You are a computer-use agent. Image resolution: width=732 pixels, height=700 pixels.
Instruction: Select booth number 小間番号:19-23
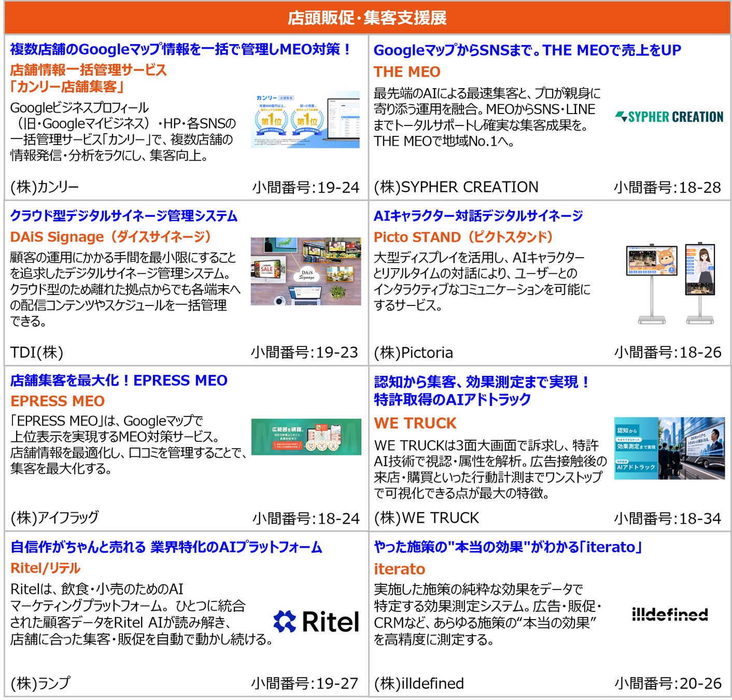(x=305, y=353)
